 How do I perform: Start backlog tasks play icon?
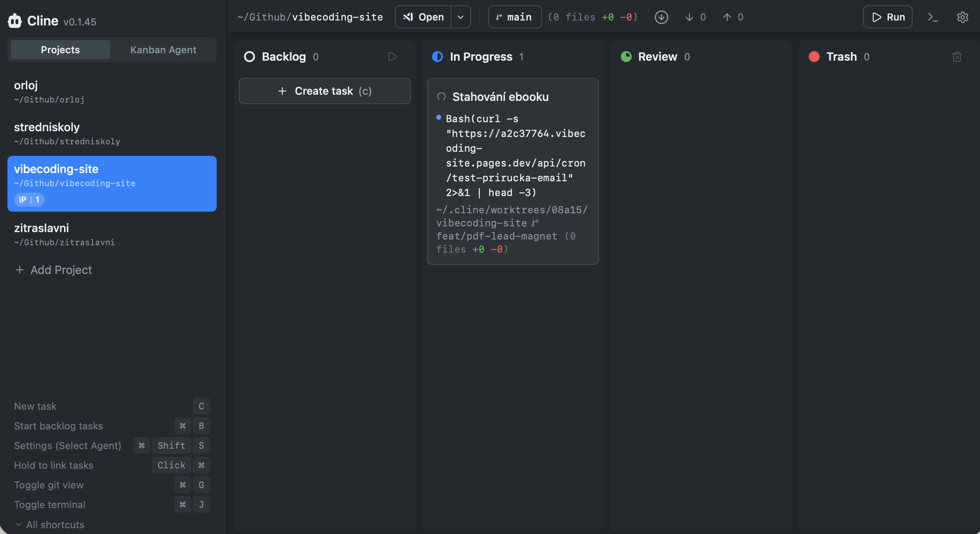pyautogui.click(x=393, y=57)
